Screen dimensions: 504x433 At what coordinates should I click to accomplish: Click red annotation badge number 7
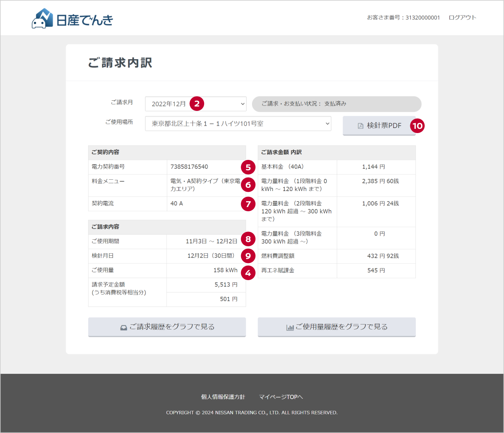pyautogui.click(x=248, y=204)
